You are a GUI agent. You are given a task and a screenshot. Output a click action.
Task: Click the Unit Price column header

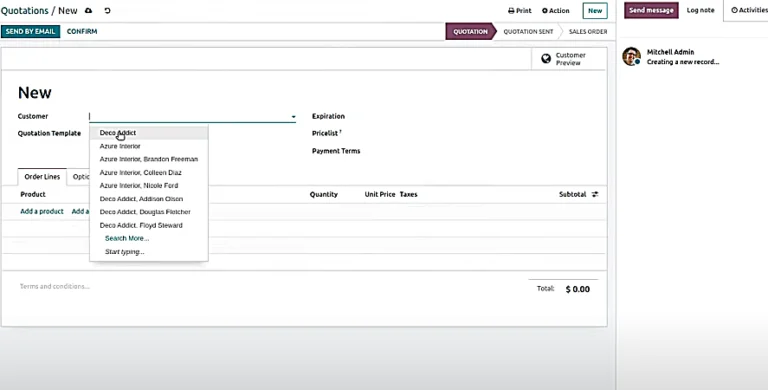[380, 195]
